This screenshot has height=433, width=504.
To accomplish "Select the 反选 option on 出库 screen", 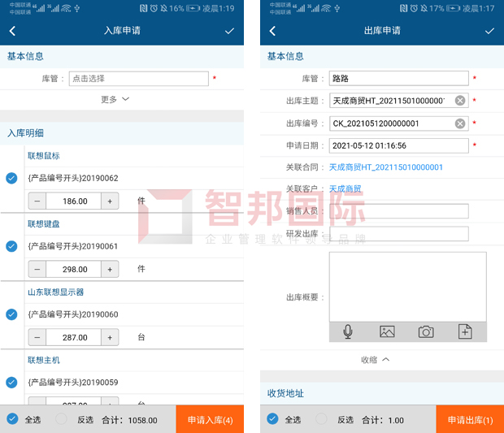I will point(322,419).
